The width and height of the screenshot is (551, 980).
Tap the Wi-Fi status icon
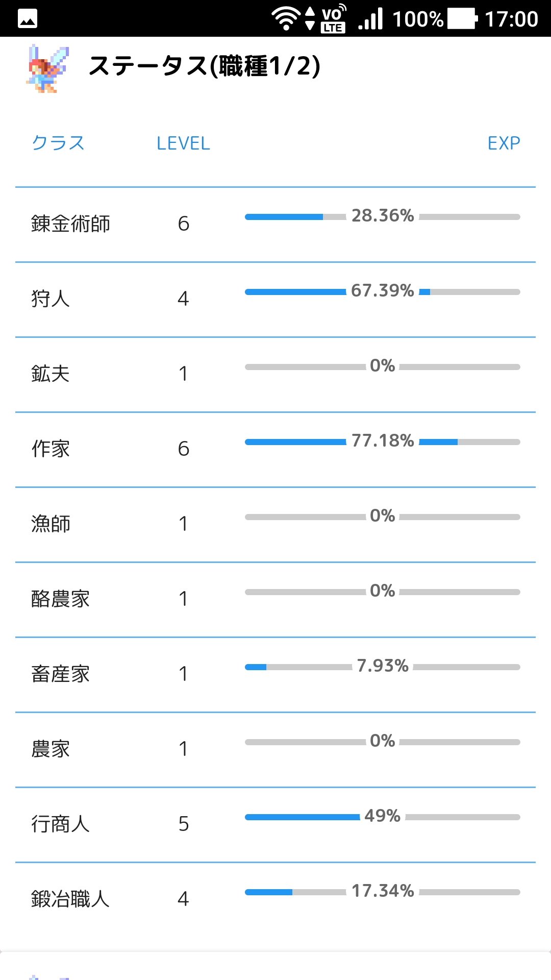286,18
